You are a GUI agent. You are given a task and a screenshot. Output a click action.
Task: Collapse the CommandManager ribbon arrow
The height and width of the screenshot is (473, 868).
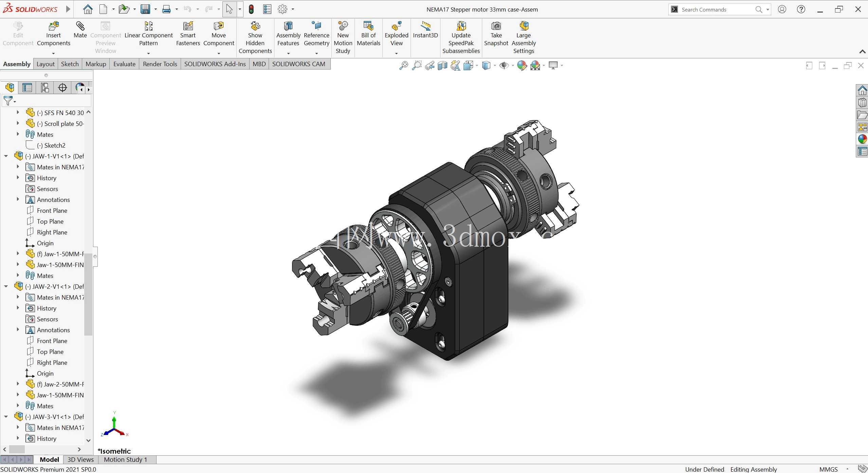[862, 52]
